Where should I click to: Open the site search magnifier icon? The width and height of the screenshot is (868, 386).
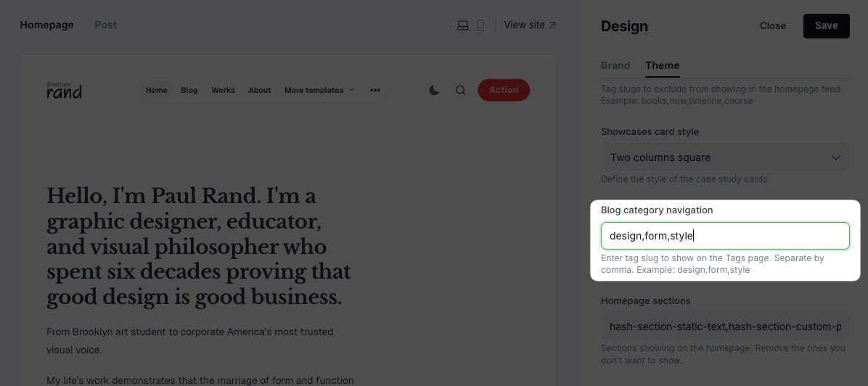460,91
